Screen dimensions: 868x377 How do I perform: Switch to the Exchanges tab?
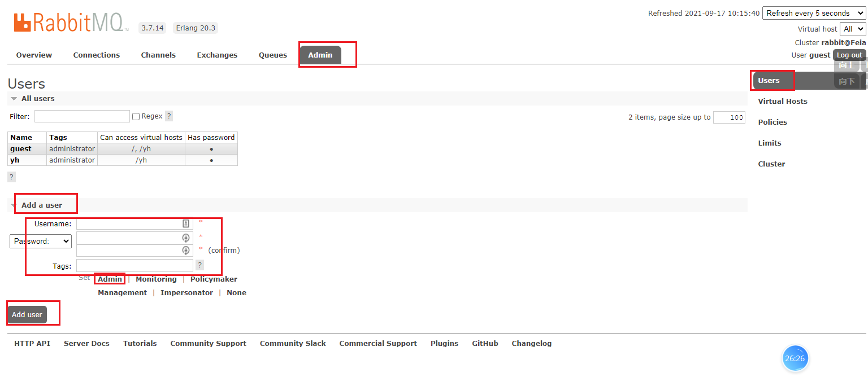coord(217,55)
